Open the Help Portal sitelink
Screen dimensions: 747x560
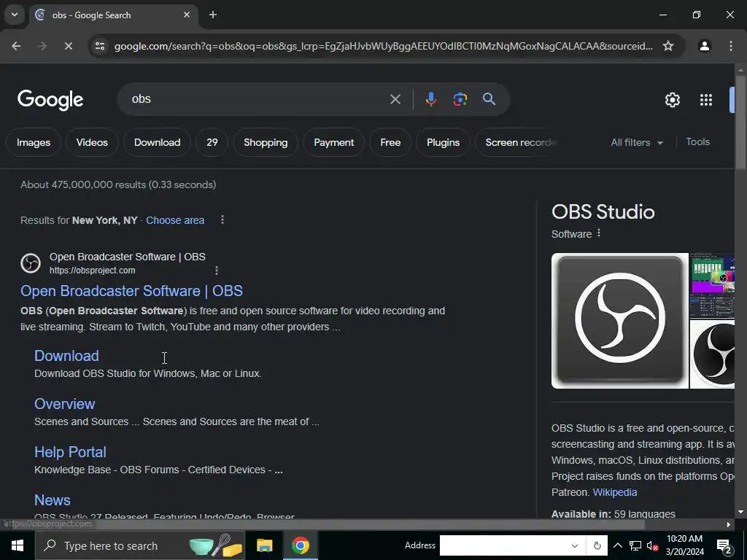point(70,452)
